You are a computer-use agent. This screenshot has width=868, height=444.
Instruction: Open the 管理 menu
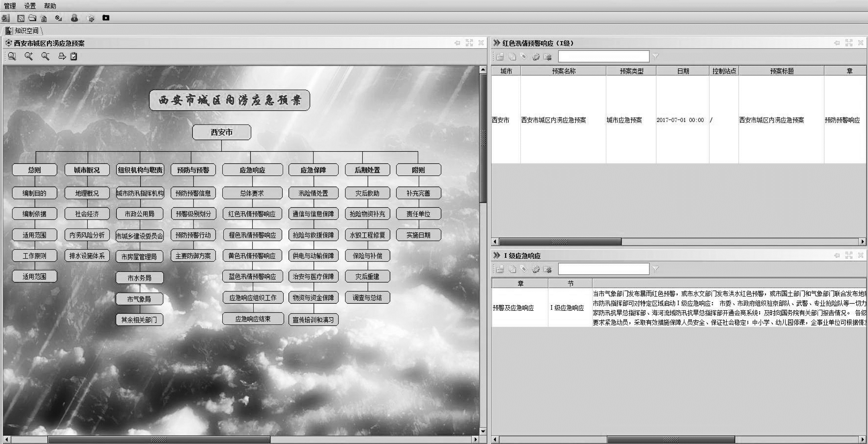tap(10, 6)
